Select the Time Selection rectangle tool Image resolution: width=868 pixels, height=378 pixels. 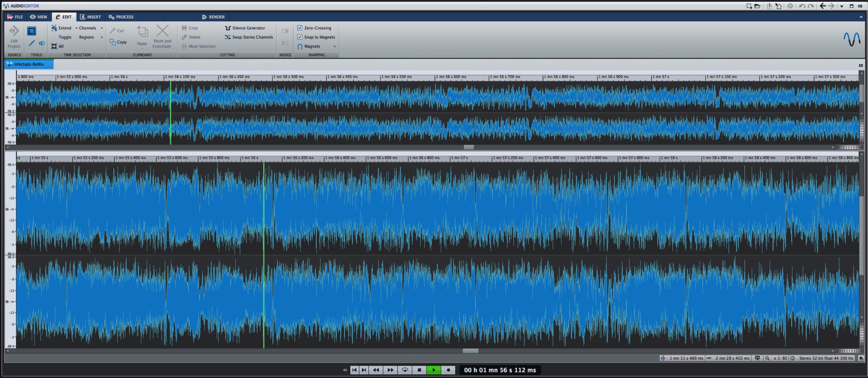[32, 31]
